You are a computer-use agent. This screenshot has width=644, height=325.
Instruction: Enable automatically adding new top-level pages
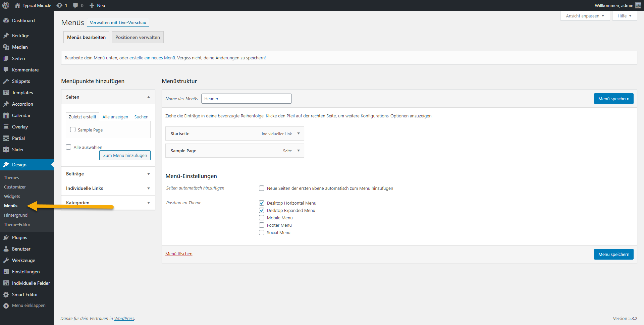[262, 188]
